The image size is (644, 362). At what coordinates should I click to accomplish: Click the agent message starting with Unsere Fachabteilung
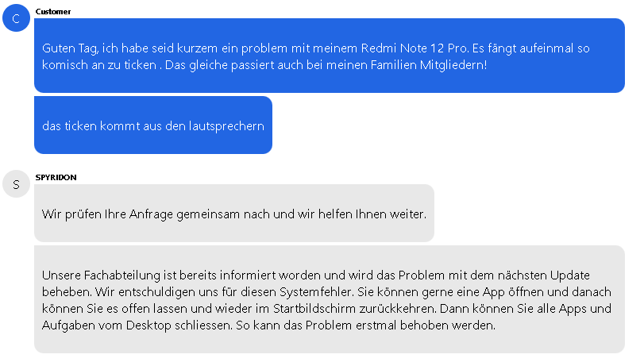[329, 299]
